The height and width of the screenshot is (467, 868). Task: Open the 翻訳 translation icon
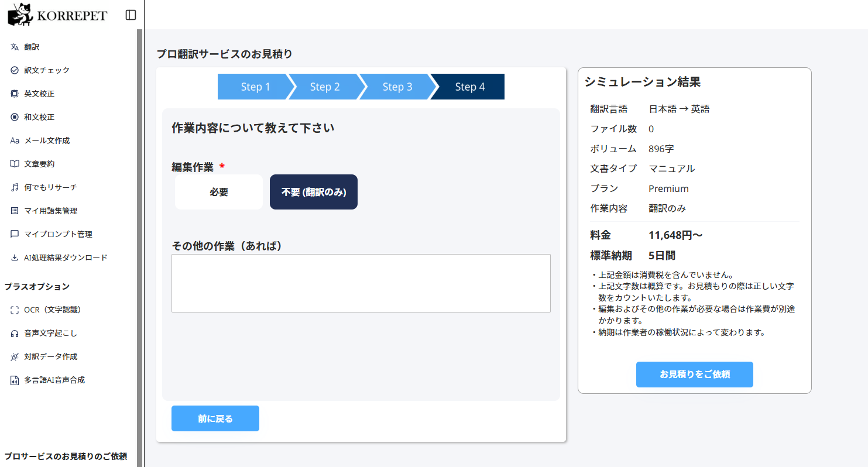coord(15,47)
